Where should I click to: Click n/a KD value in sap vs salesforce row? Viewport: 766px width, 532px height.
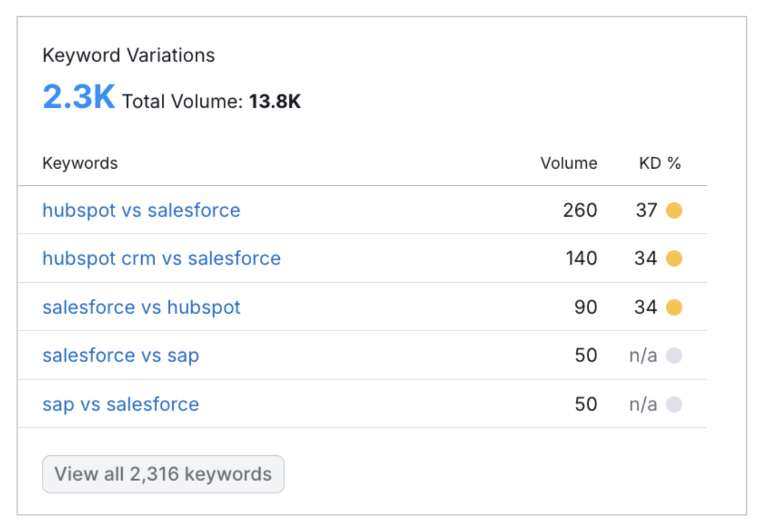643,405
